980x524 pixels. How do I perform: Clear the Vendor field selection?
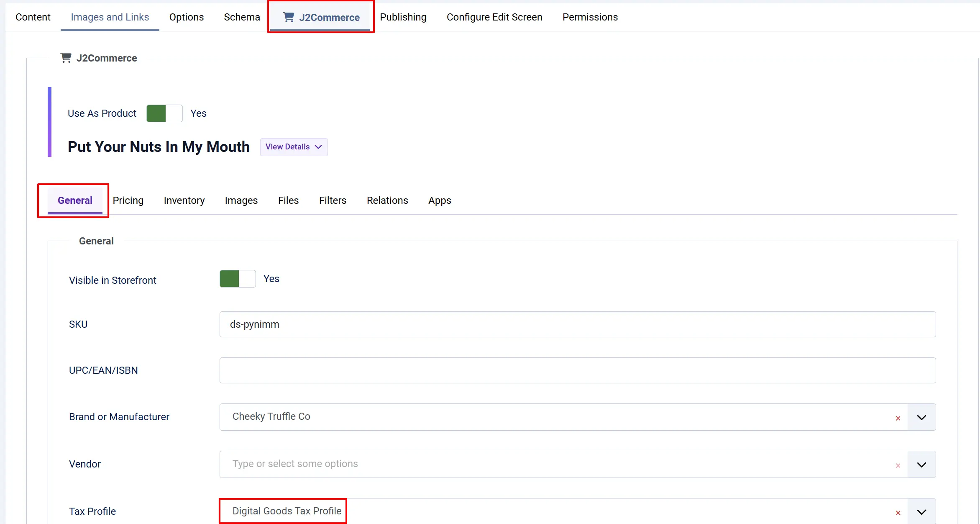point(898,465)
